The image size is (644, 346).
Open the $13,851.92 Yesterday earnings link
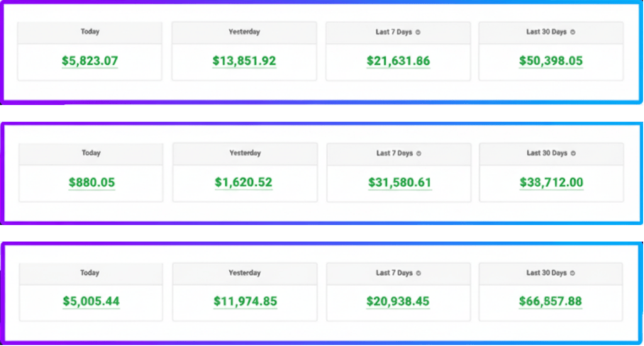pyautogui.click(x=245, y=61)
